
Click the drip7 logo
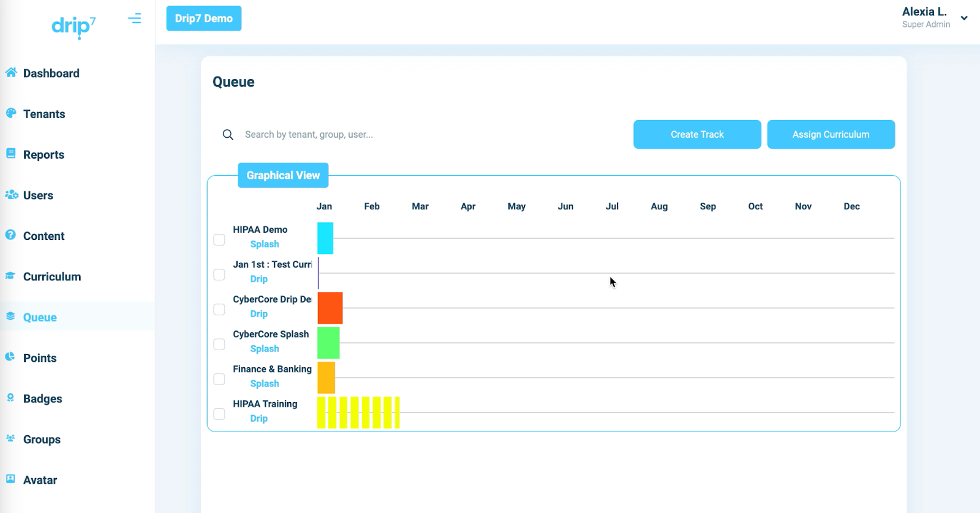(x=73, y=27)
